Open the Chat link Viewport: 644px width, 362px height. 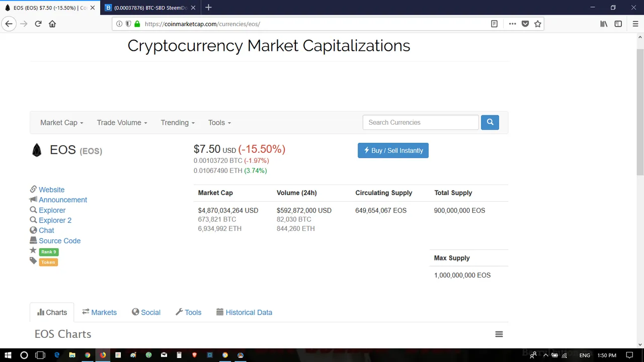[x=46, y=230]
